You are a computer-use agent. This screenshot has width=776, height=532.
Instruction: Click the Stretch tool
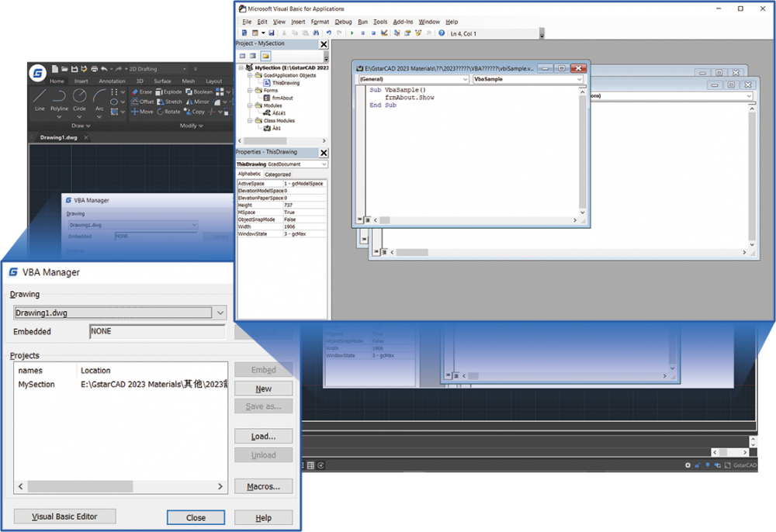point(170,102)
